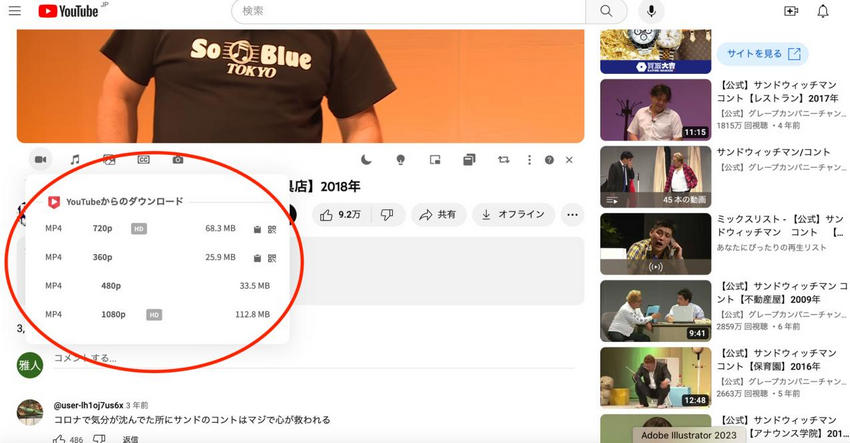This screenshot has width=850, height=443.
Task: Enable picture-in-picture icon in extension bar
Action: pyautogui.click(x=435, y=159)
